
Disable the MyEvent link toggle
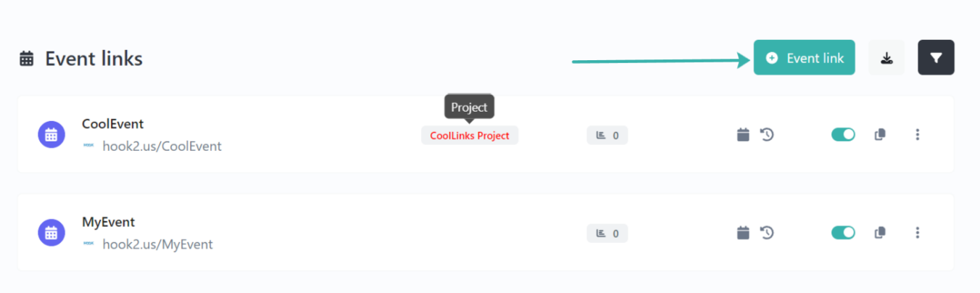(843, 233)
